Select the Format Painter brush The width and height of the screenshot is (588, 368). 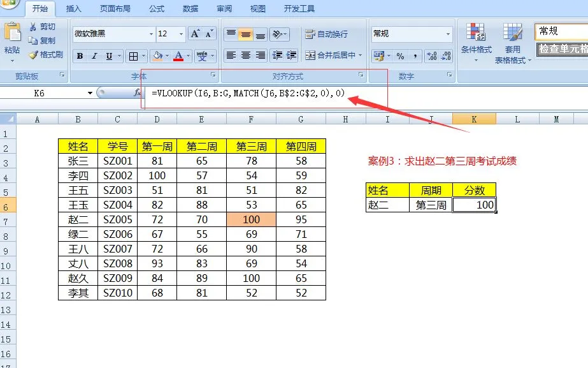46,55
